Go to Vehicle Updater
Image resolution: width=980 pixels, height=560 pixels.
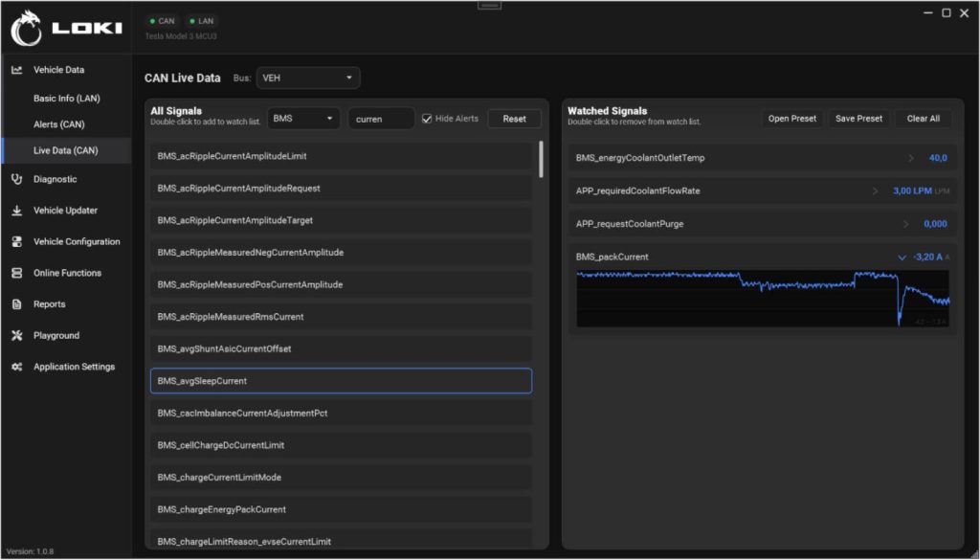(x=66, y=211)
